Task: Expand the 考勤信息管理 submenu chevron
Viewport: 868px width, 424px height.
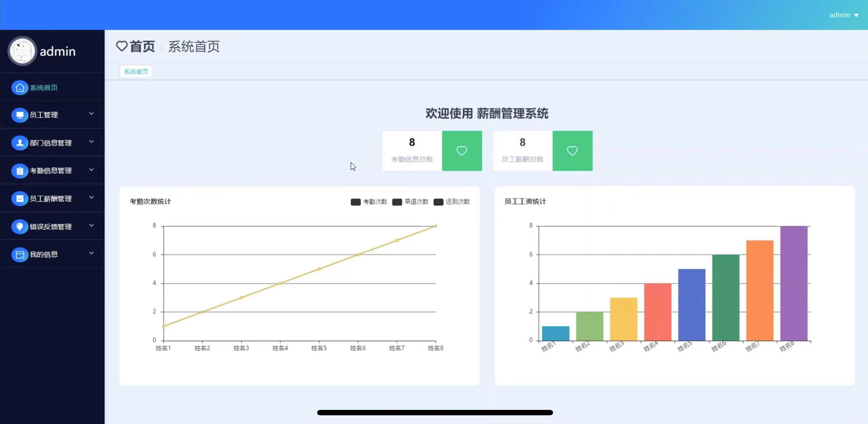Action: tap(91, 170)
